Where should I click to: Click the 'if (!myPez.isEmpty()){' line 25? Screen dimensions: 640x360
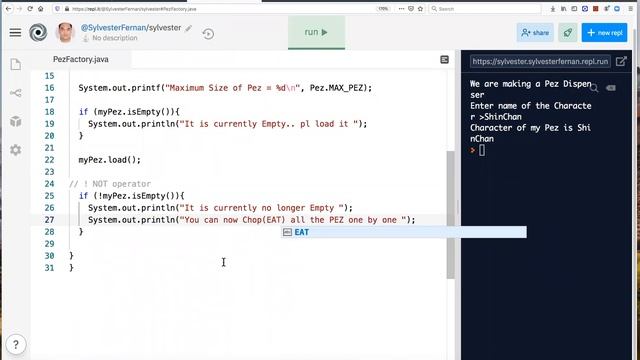coord(131,196)
